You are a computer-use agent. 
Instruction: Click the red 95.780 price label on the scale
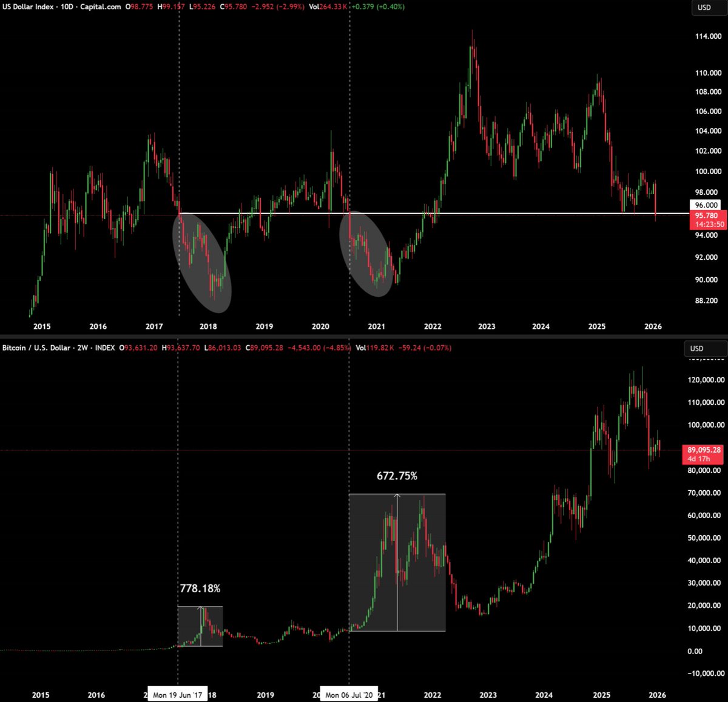pos(706,215)
